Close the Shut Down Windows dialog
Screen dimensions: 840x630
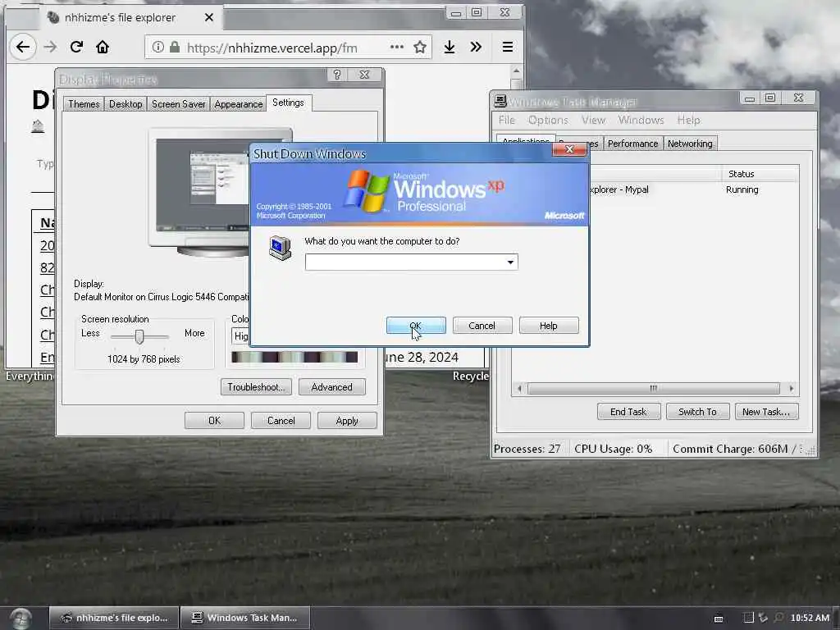click(569, 149)
